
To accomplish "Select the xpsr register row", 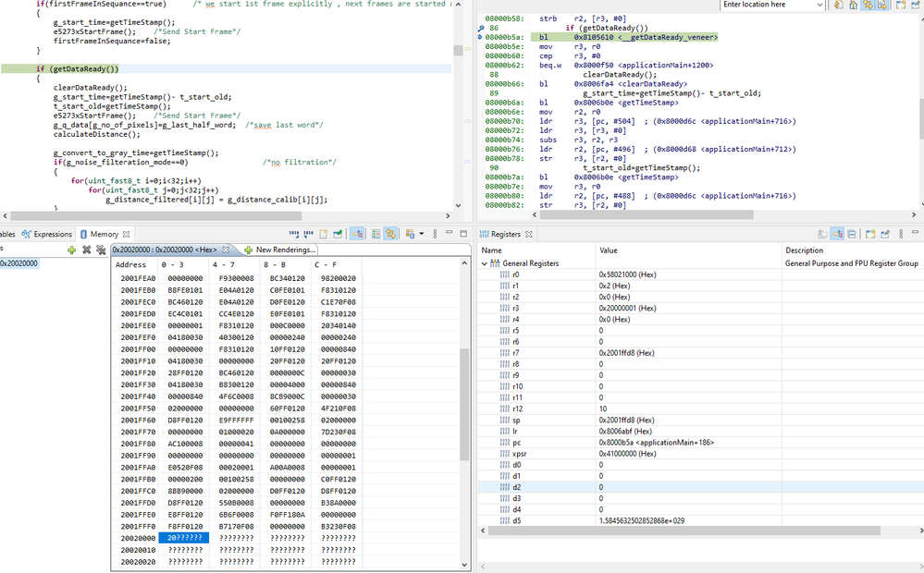I will tap(700, 454).
